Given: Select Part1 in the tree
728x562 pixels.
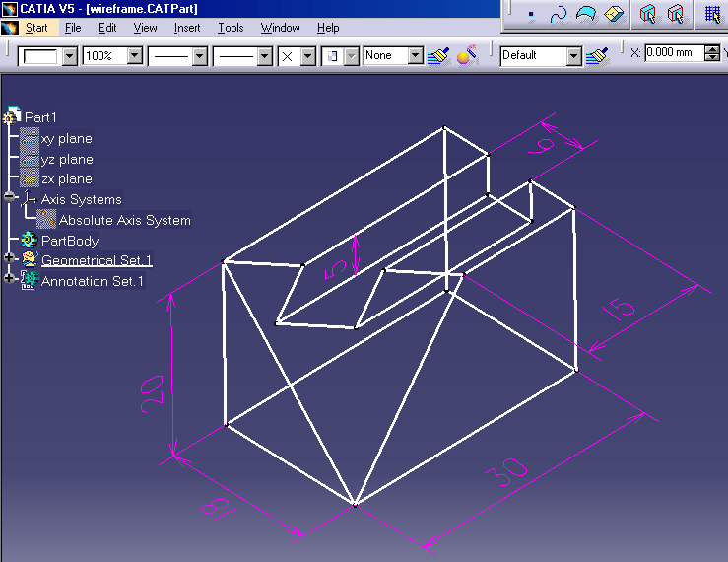Looking at the screenshot, I should click(40, 117).
